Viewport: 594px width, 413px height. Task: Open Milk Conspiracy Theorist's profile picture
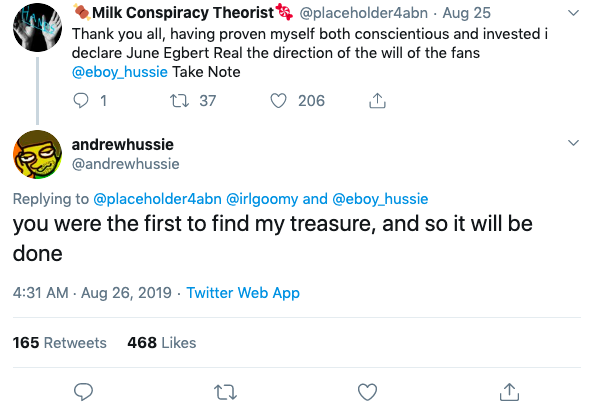click(x=38, y=28)
